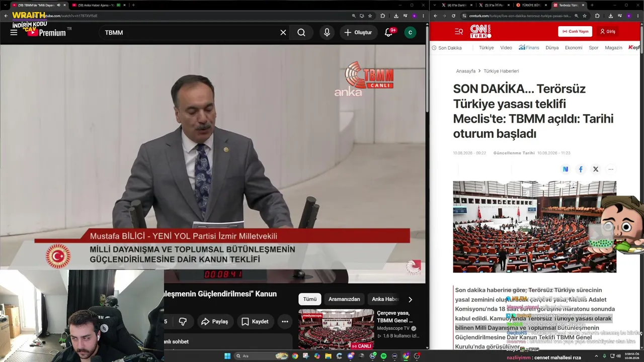Image resolution: width=644 pixels, height=362 pixels.
Task: Open Chrome three-dot menu in YouTube browser window
Action: click(423, 16)
